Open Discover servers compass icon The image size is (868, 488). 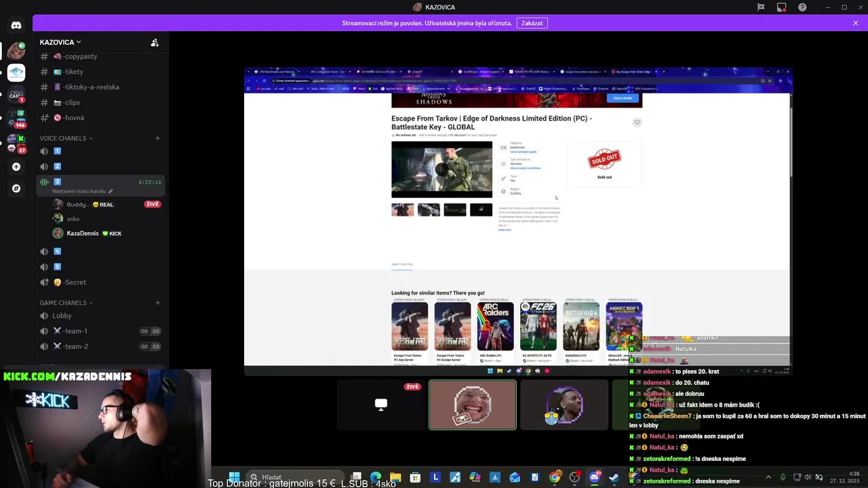16,188
